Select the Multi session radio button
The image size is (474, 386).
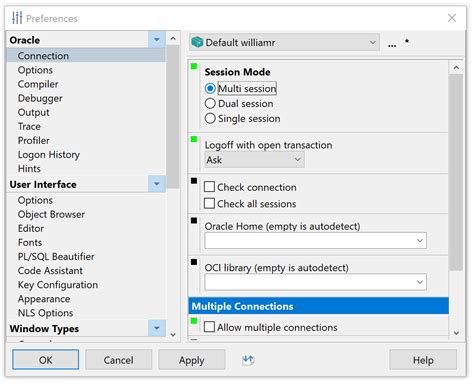point(210,89)
